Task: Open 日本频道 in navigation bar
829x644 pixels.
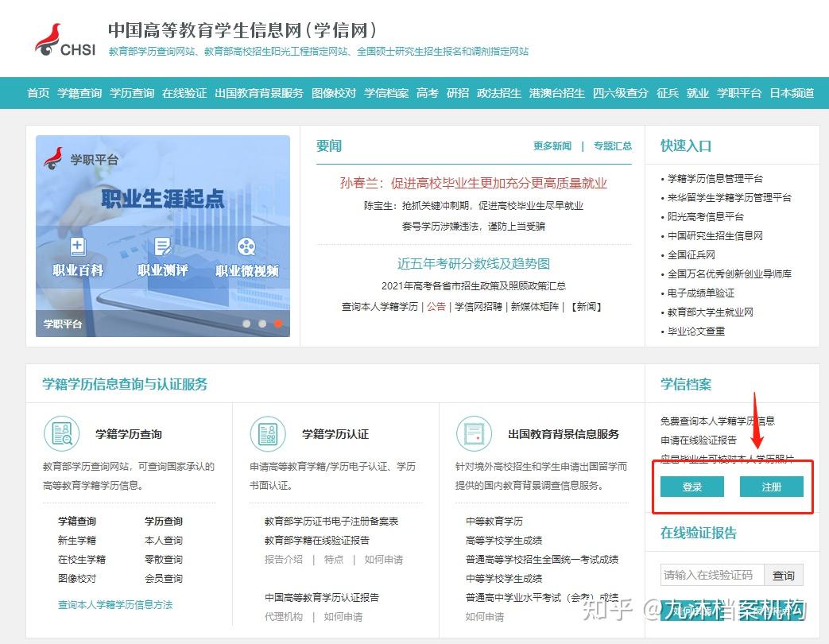Action: pos(792,93)
